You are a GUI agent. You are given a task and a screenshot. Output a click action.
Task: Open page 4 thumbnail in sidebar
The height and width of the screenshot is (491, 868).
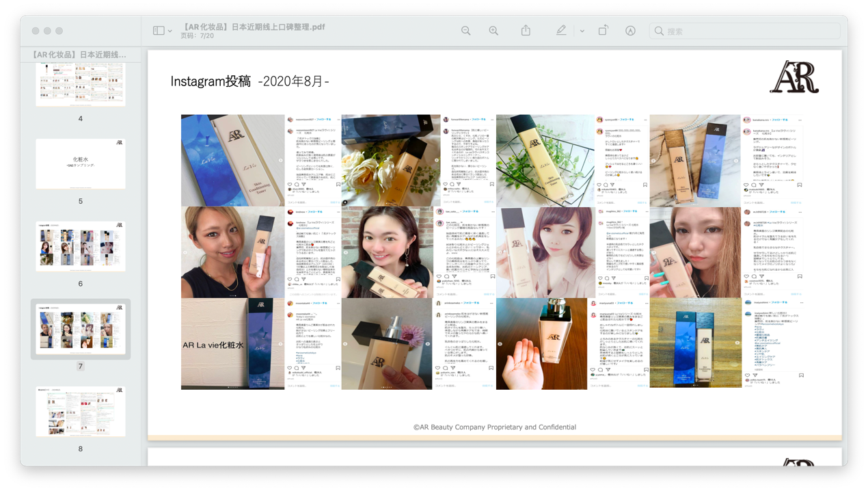click(x=81, y=85)
